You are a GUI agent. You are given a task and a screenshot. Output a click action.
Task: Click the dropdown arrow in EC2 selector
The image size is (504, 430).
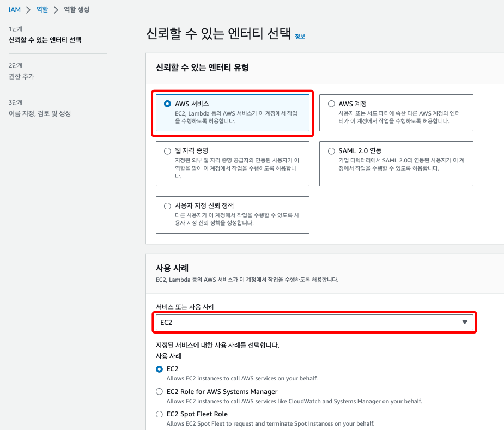464,322
